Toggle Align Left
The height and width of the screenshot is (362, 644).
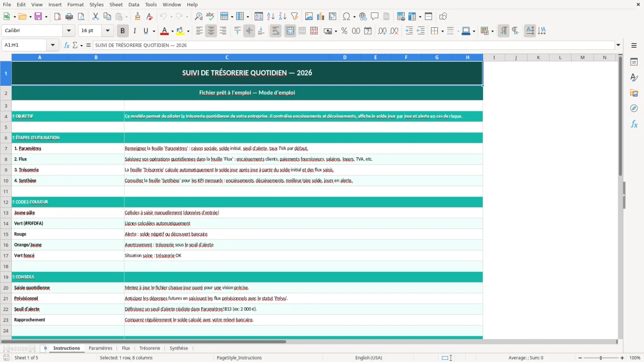(x=199, y=31)
